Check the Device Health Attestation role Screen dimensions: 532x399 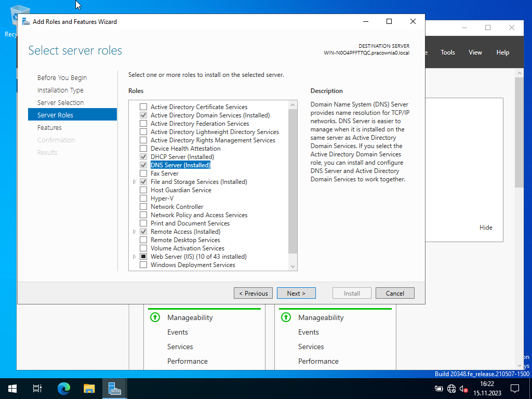pyautogui.click(x=143, y=149)
